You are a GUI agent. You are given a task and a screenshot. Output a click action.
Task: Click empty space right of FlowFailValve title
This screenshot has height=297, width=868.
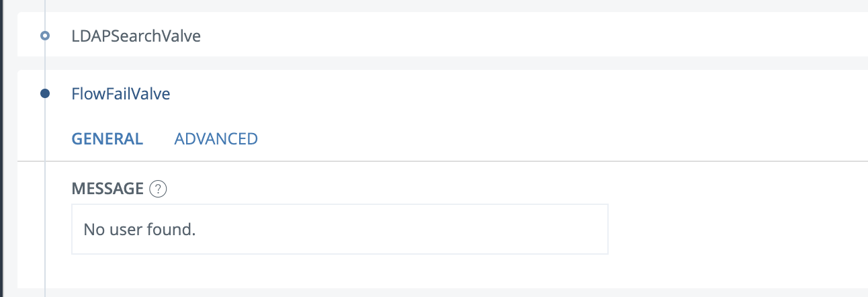tap(517, 94)
